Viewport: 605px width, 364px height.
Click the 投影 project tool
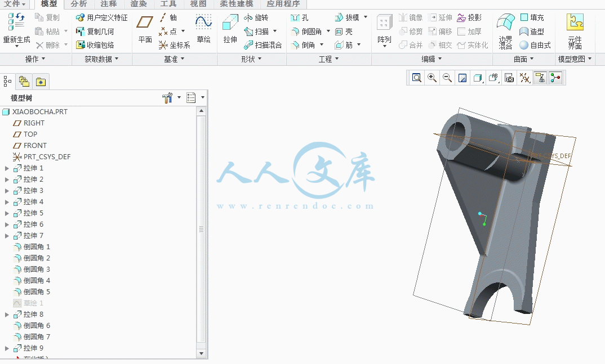pos(469,17)
